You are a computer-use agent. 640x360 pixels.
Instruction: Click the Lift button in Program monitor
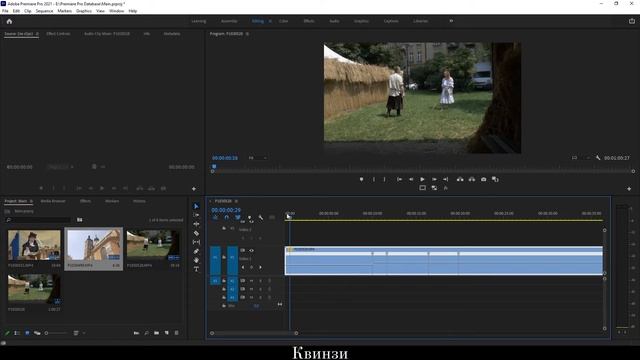(x=460, y=179)
